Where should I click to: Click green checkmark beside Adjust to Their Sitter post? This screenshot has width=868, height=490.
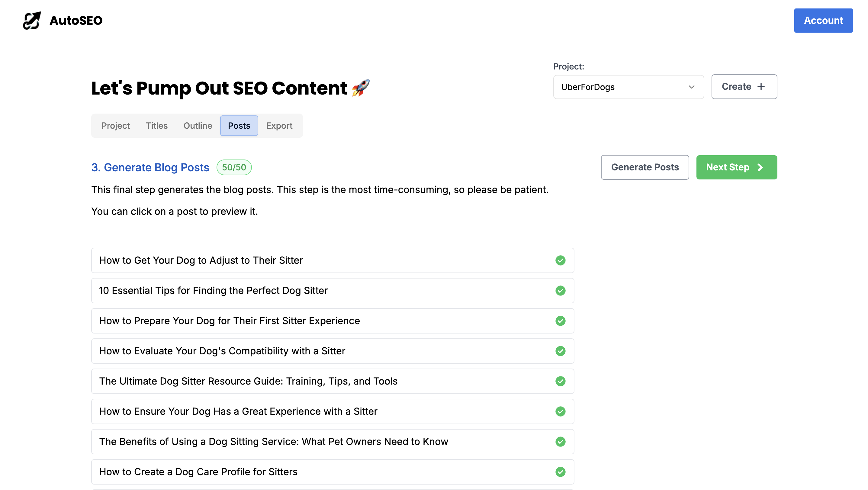tap(560, 260)
